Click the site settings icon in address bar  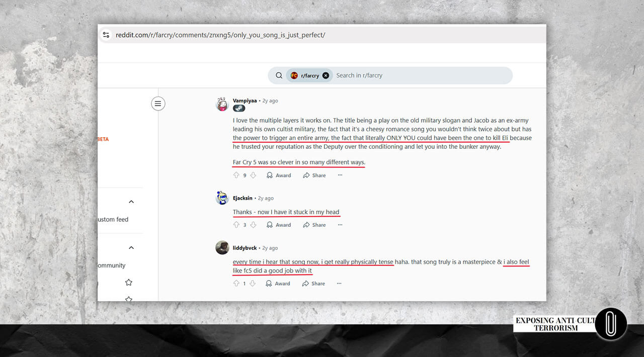coord(106,35)
